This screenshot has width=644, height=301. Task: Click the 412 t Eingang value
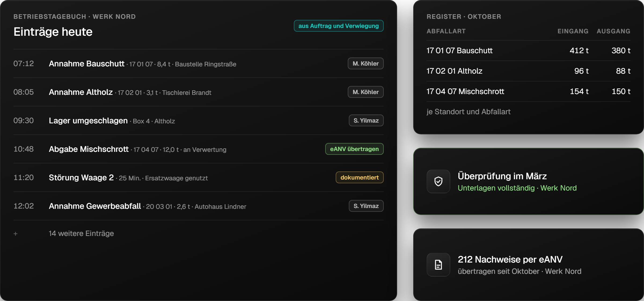(x=579, y=51)
